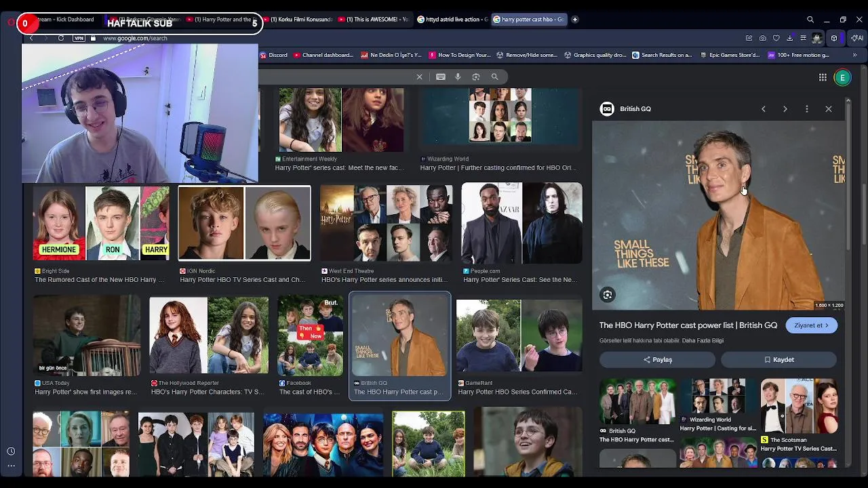Open the browser tab search icon
This screenshot has height=488, width=868.
[x=810, y=20]
